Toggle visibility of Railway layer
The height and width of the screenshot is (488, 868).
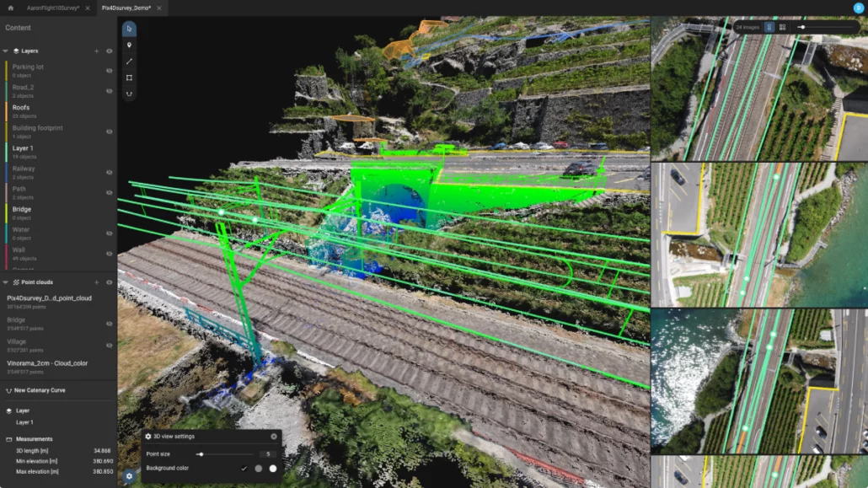click(109, 172)
